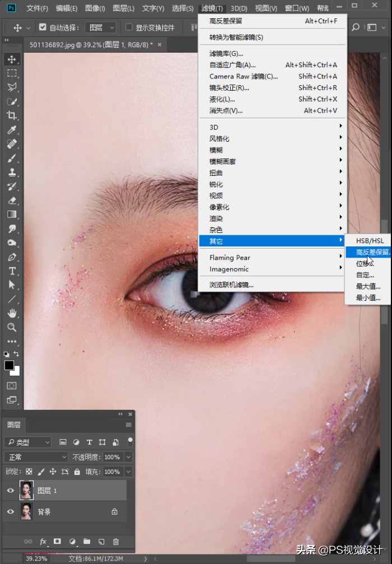The height and width of the screenshot is (564, 392).
Task: Create a new layer group
Action: click(x=87, y=542)
